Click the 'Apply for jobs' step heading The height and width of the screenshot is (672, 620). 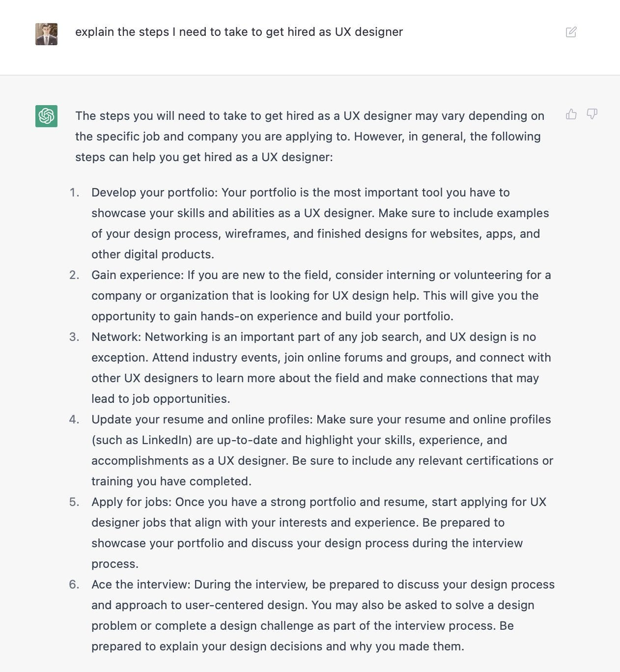click(x=131, y=502)
